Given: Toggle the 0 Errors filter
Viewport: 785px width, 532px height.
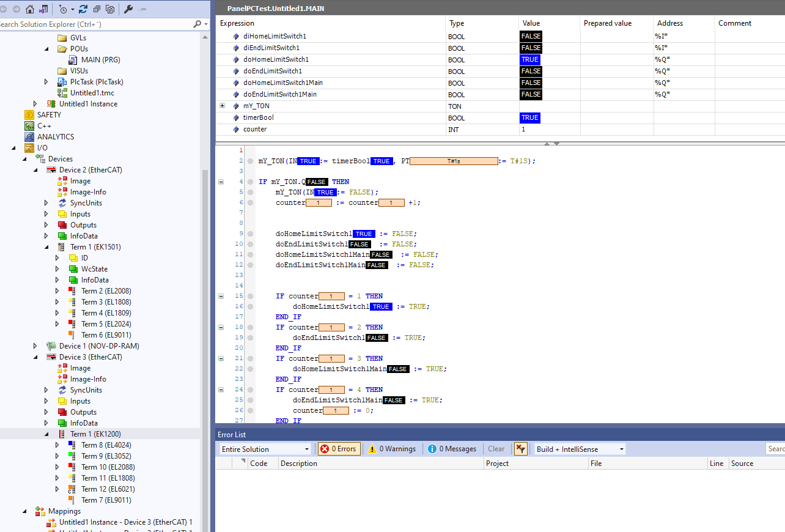Looking at the screenshot, I should point(339,448).
